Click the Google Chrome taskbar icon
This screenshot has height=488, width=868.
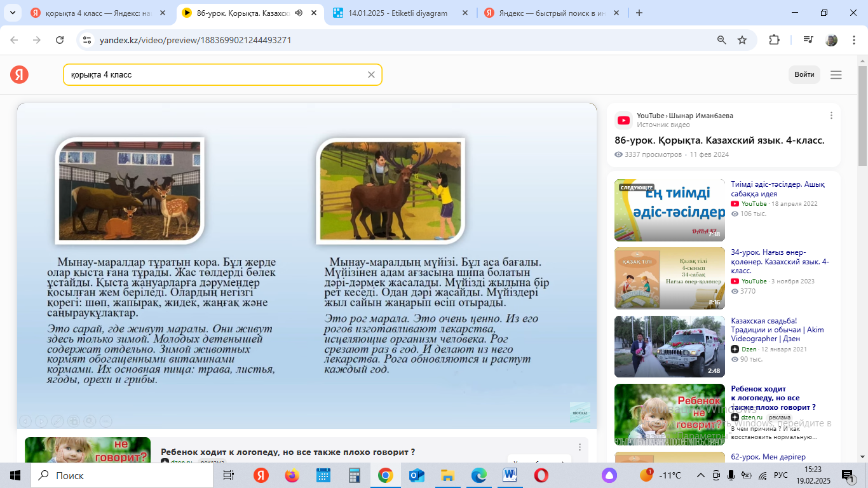click(386, 475)
